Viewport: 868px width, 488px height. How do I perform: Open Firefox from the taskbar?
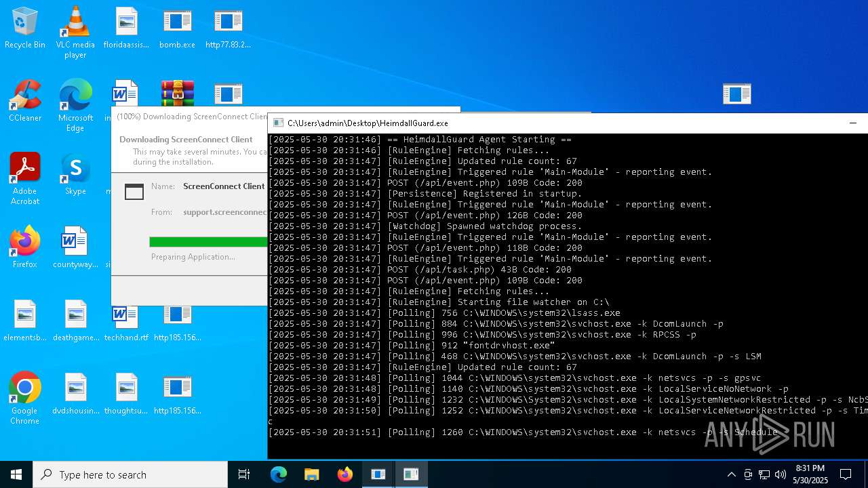point(344,474)
